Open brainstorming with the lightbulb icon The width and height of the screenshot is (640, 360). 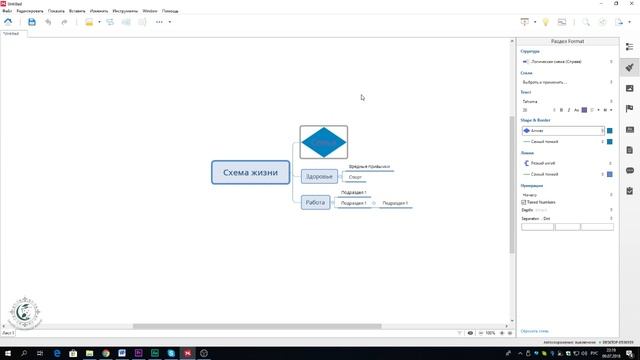(546, 22)
